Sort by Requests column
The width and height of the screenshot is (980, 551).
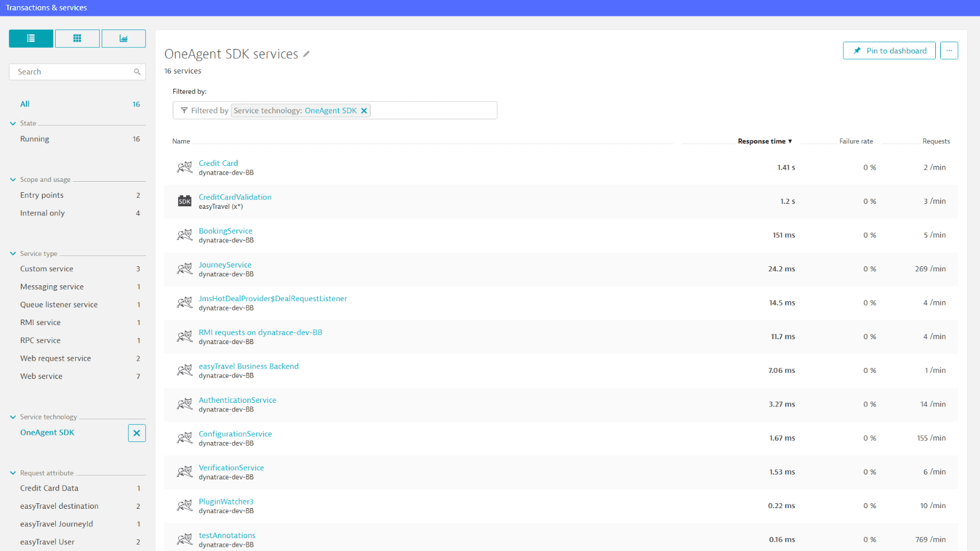(x=936, y=141)
